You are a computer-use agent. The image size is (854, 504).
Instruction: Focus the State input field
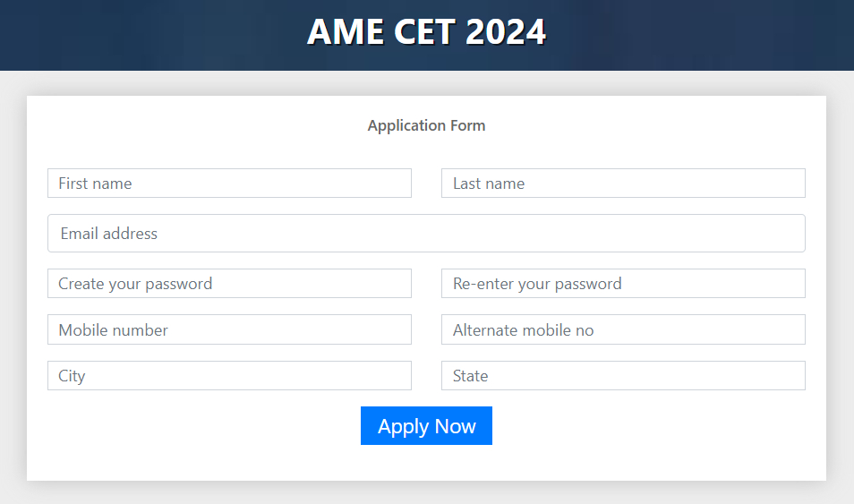click(x=623, y=376)
